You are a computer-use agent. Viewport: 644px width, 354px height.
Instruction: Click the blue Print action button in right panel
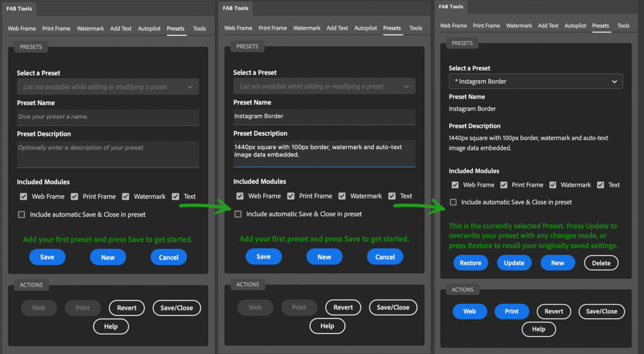click(x=511, y=311)
